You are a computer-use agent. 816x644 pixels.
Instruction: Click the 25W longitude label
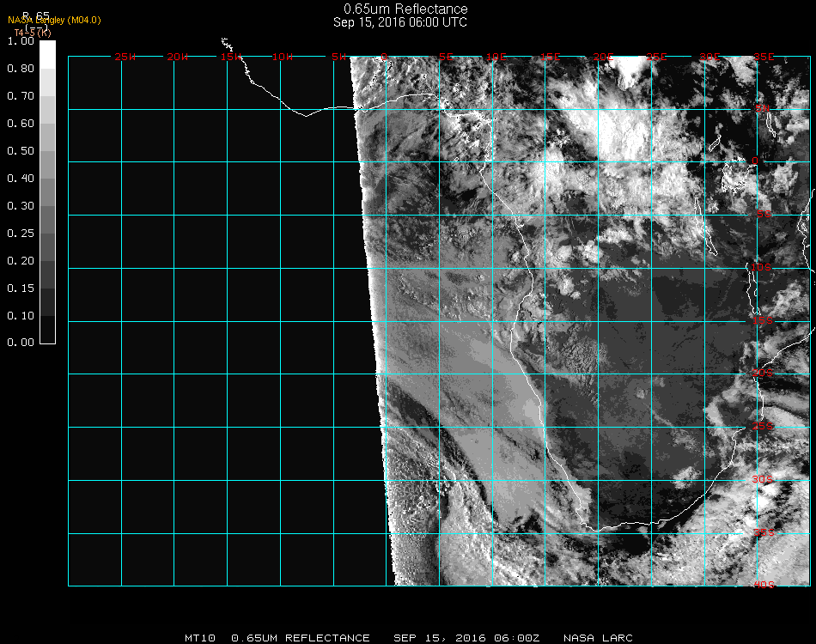click(x=125, y=57)
